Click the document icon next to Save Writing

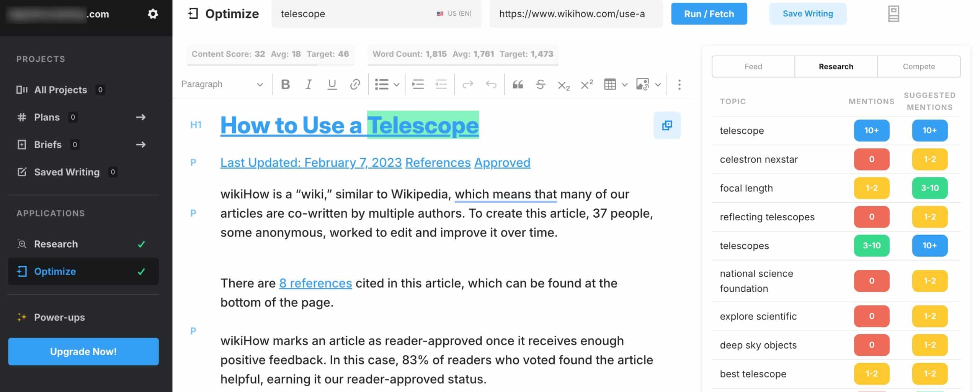(x=893, y=14)
